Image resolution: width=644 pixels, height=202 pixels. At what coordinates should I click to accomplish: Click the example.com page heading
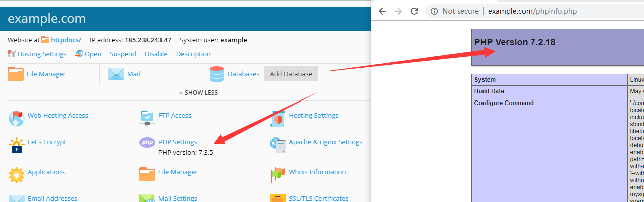[x=47, y=19]
